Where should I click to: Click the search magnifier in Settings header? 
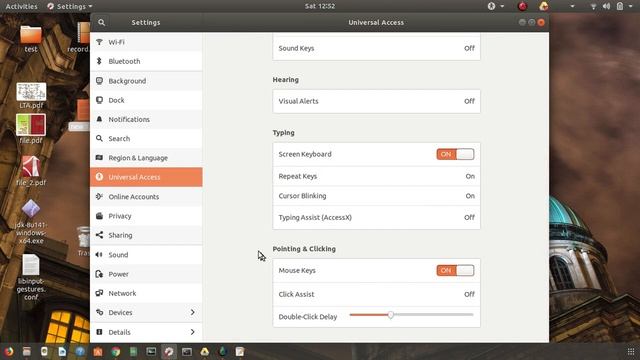[102, 23]
